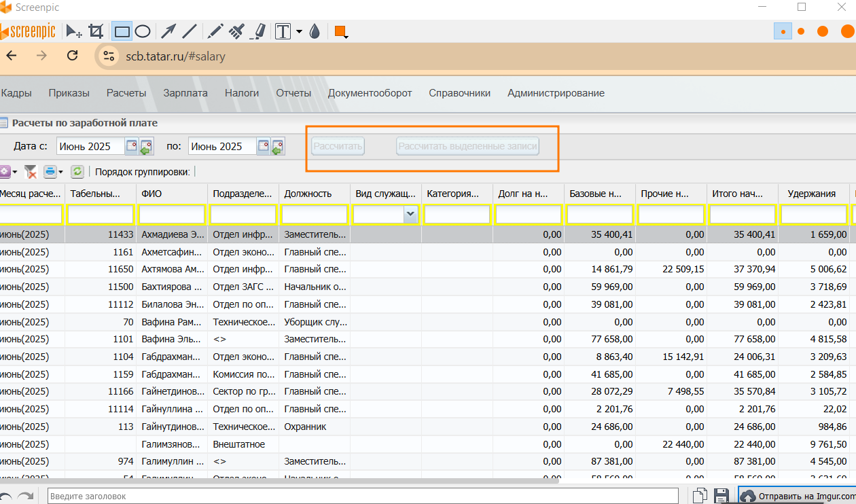Open the text tool options arrow

point(299,31)
